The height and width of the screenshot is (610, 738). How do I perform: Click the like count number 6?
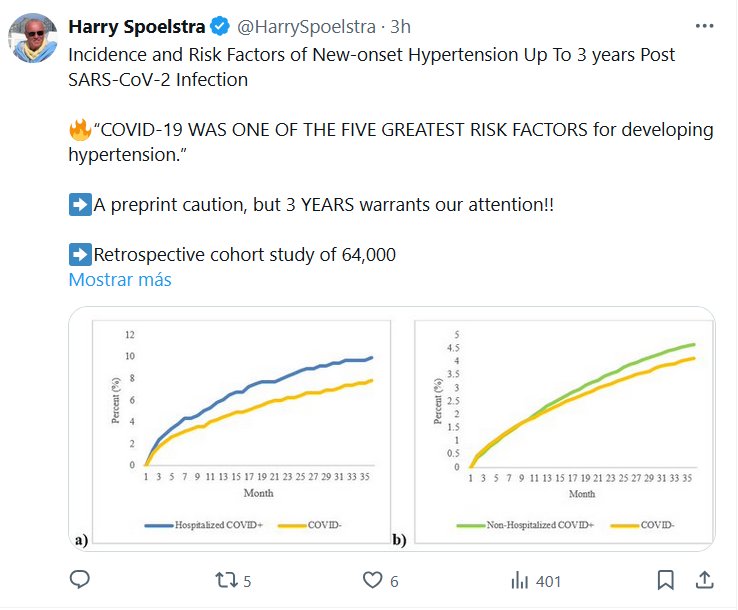(x=395, y=581)
